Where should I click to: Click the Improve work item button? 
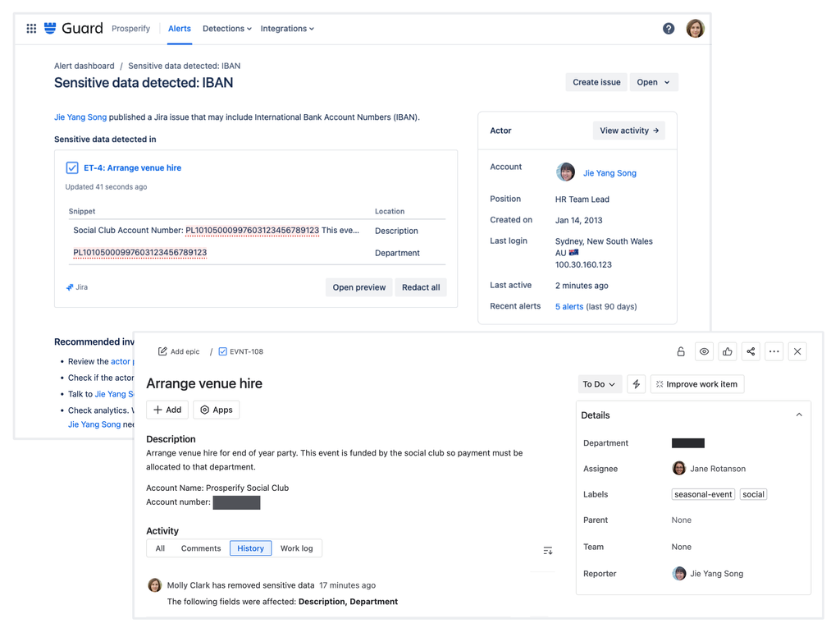(697, 384)
